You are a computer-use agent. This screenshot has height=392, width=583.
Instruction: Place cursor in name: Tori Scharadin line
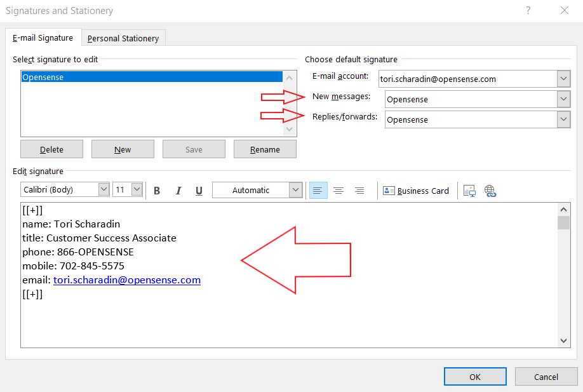71,224
